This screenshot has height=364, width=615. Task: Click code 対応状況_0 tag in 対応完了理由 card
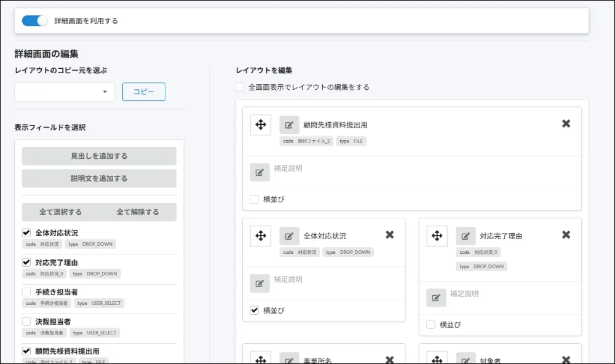(478, 252)
